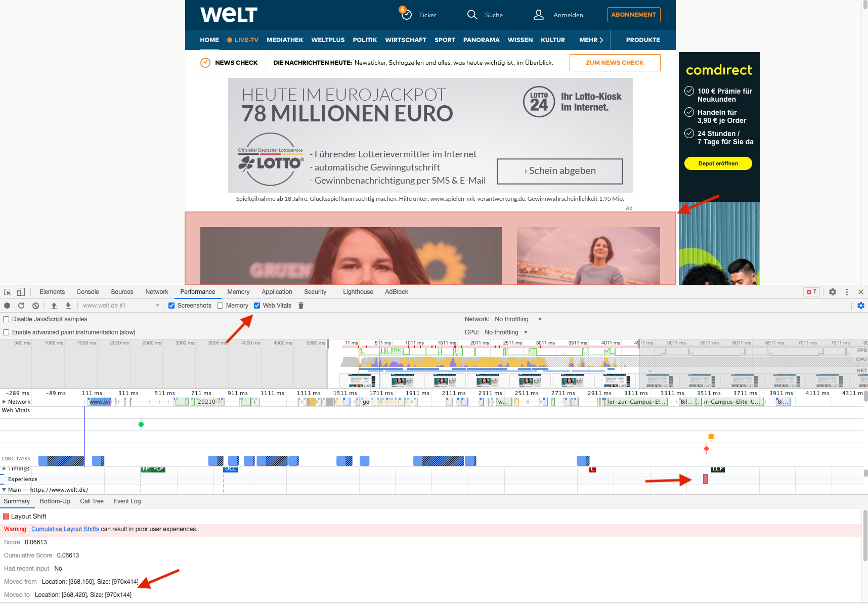
Task: Click the green dot Web Vitals marker
Action: coord(141,424)
